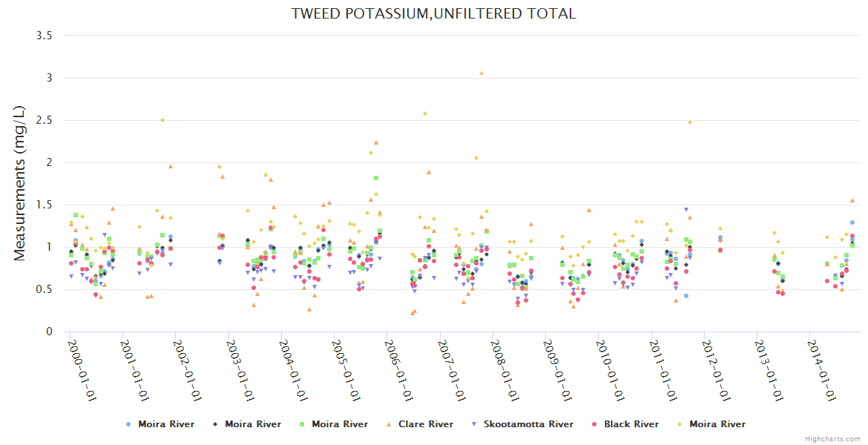This screenshot has width=868, height=445.
Task: Click the highest green square data point
Action: coord(376,178)
